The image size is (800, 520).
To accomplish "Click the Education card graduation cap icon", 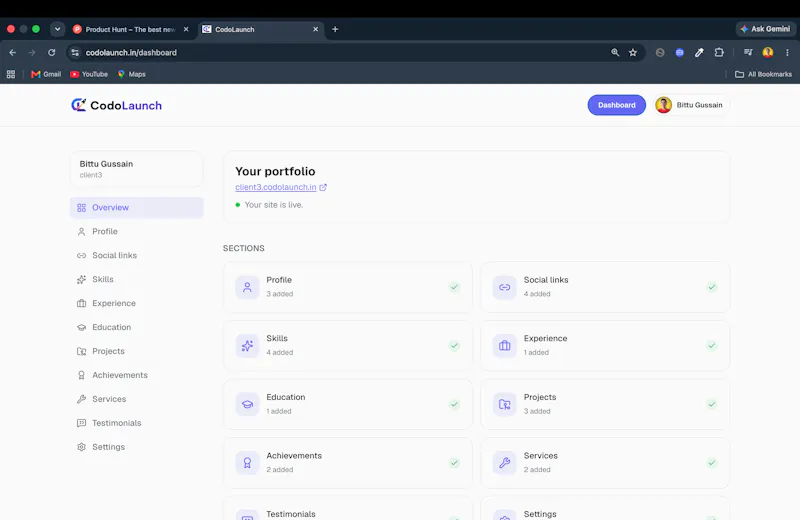I will pyautogui.click(x=247, y=405).
